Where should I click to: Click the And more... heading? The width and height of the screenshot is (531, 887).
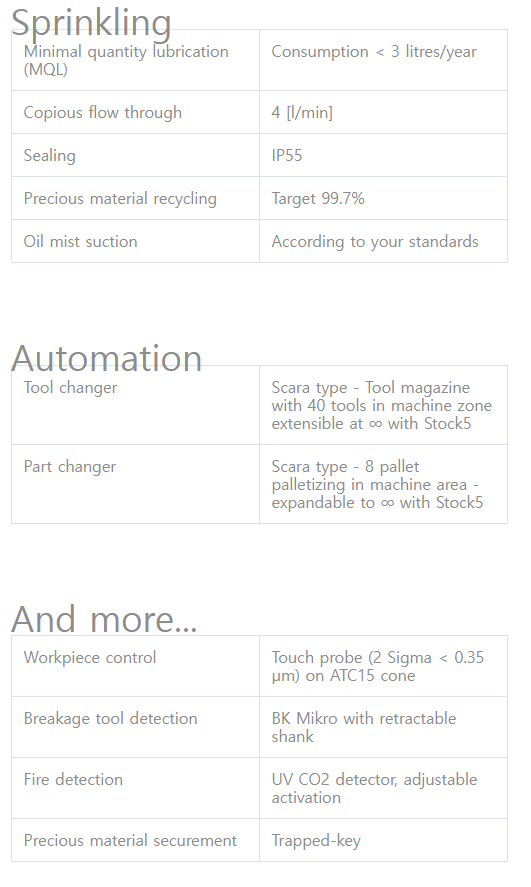click(104, 618)
